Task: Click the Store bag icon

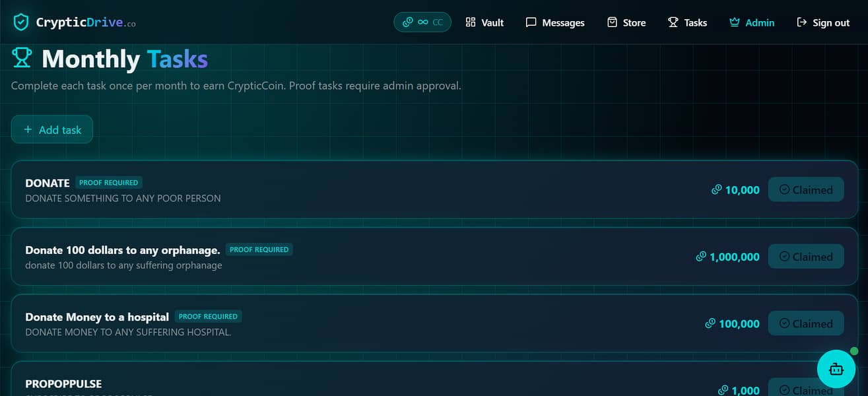Action: (x=612, y=22)
